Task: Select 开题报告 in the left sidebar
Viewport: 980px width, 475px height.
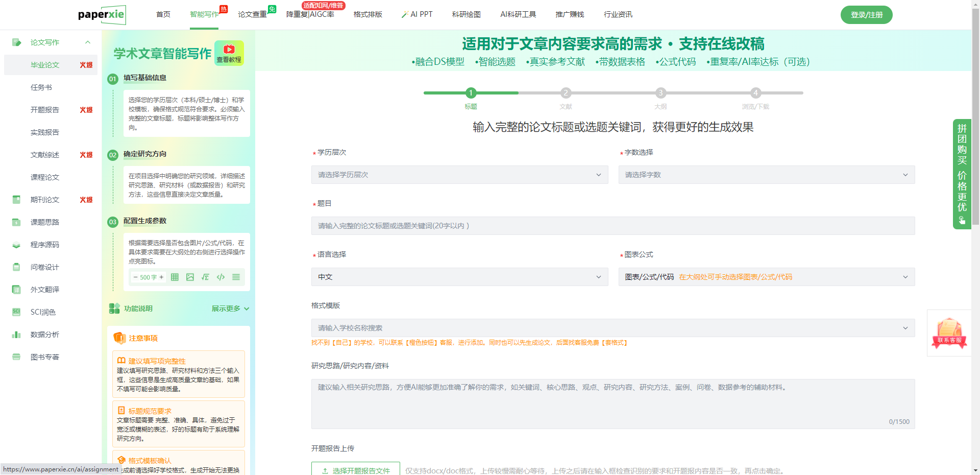Action: pyautogui.click(x=45, y=110)
